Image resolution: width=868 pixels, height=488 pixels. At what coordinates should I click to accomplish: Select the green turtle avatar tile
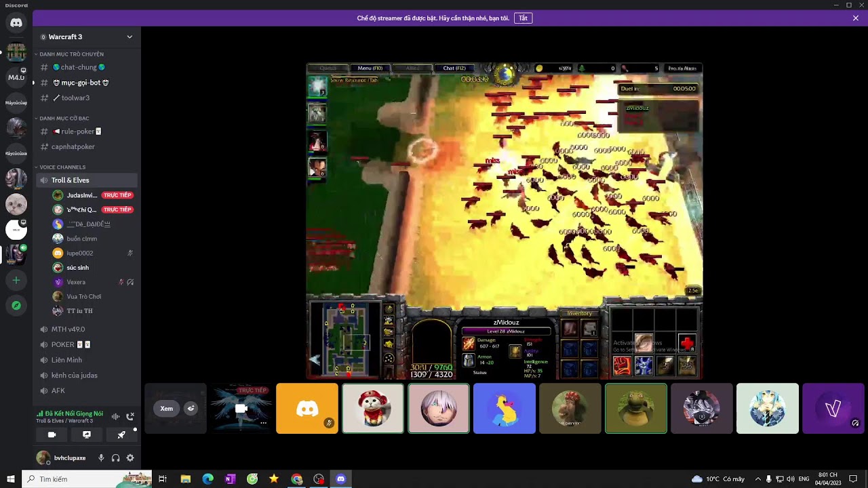click(636, 409)
